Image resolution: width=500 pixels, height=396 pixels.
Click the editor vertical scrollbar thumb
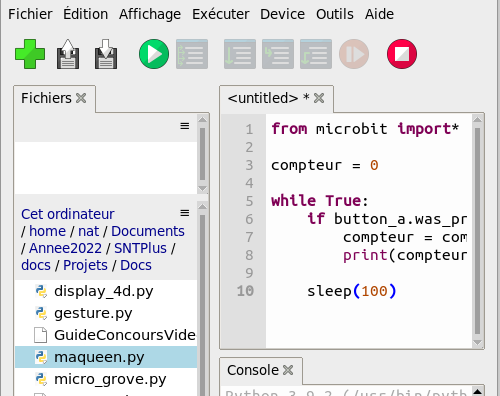pos(477,231)
